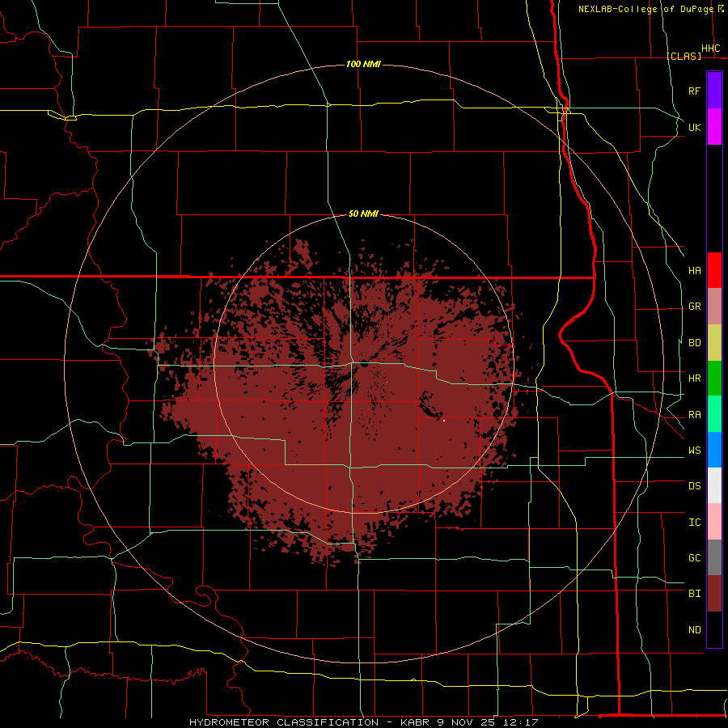Click the UK magenta legend color swatch
This screenshot has width=728, height=728.
(x=714, y=127)
